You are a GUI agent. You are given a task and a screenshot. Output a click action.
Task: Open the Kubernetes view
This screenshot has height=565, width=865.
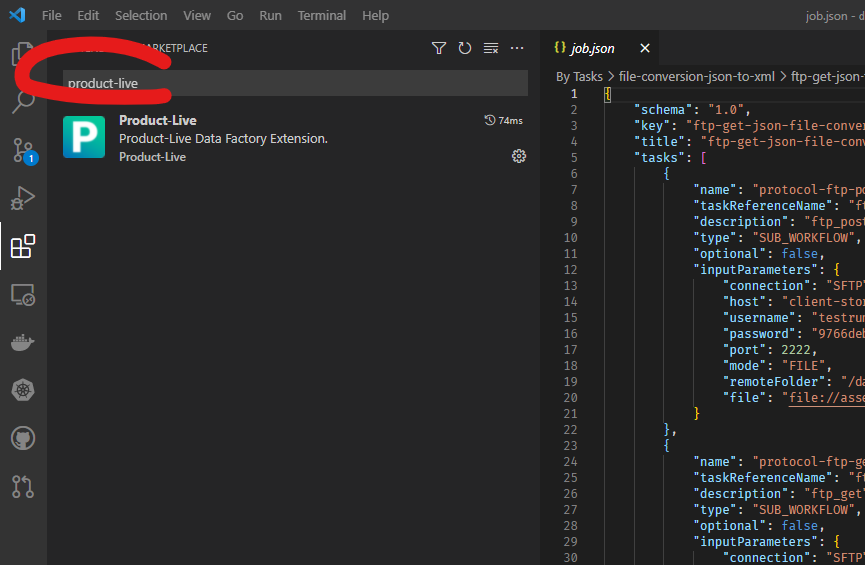coord(22,390)
